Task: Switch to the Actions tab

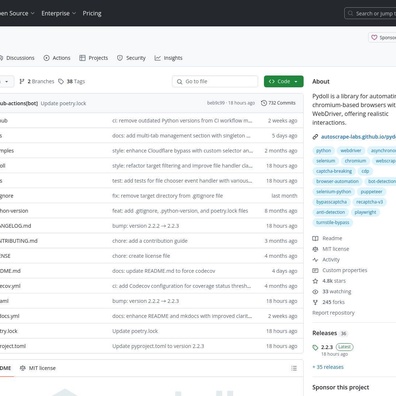Action: pos(57,58)
